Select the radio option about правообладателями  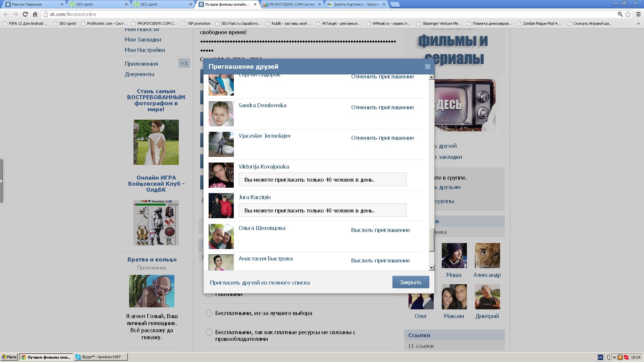coord(209,332)
